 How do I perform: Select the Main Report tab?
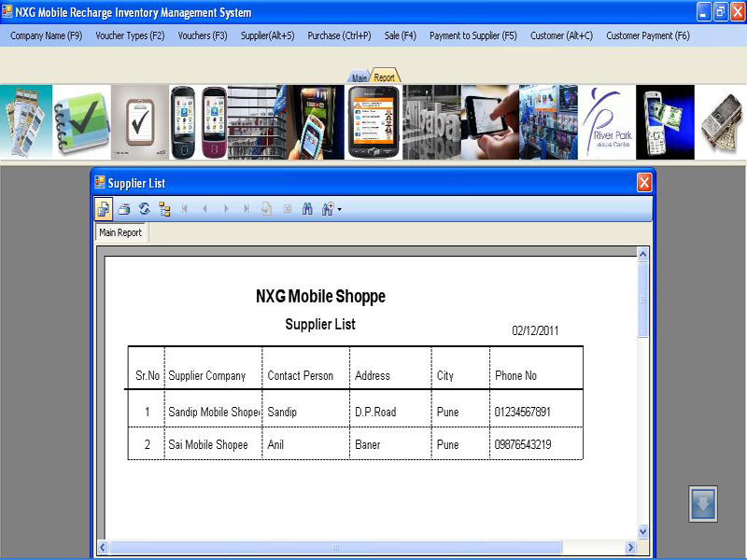[120, 232]
